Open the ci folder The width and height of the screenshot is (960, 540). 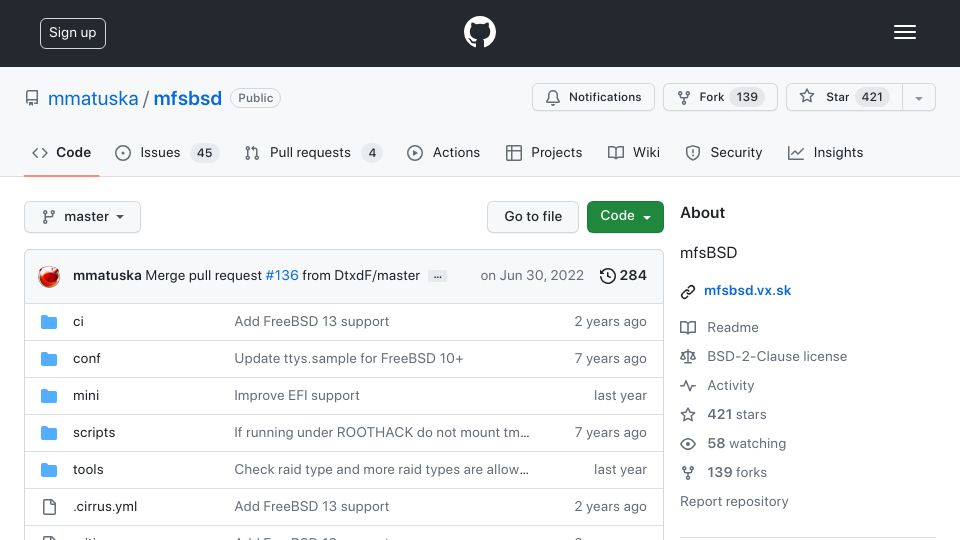(x=78, y=322)
